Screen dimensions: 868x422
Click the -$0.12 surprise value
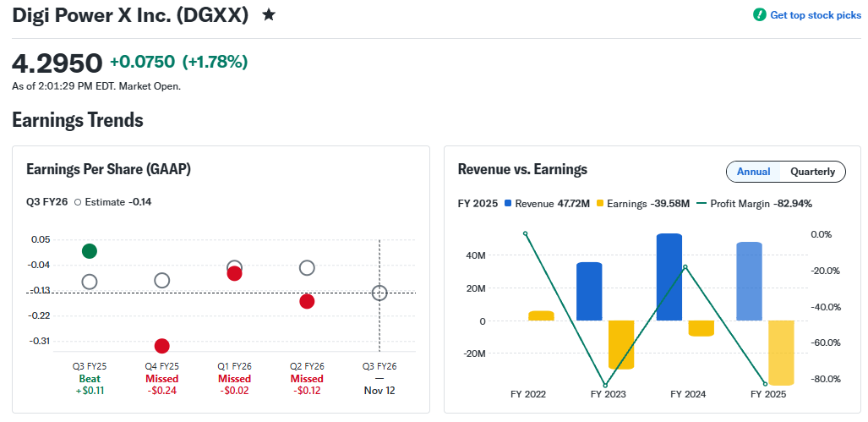pos(307,391)
